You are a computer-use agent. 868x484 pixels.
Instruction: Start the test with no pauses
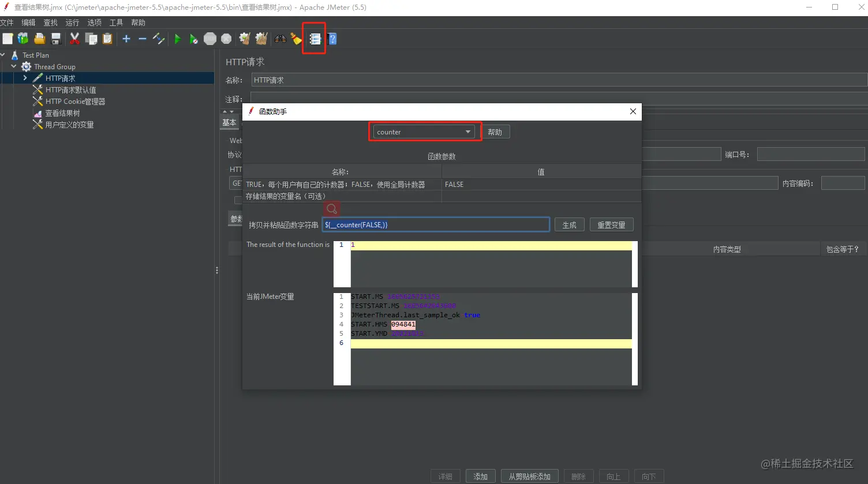point(194,39)
